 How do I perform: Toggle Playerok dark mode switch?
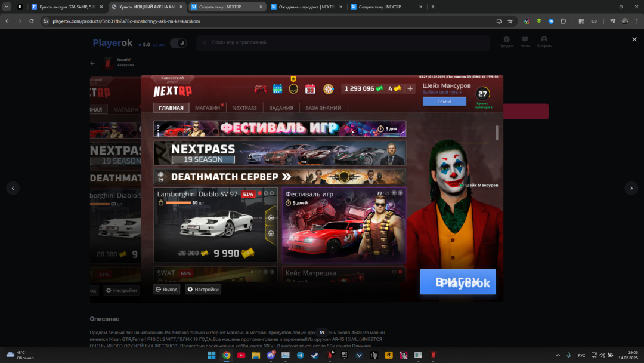point(178,43)
